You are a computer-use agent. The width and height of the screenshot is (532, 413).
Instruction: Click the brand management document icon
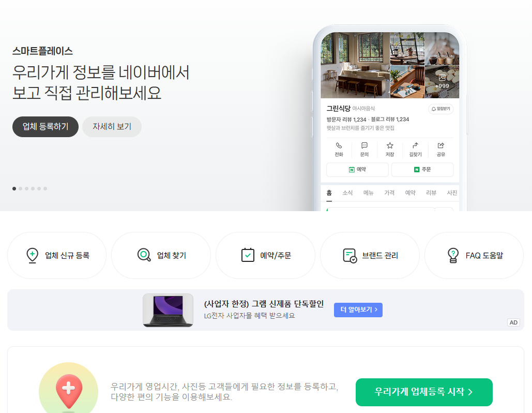pos(350,256)
